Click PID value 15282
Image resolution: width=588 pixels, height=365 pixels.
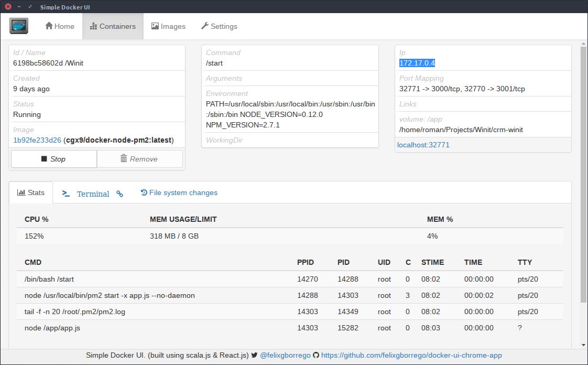348,328
